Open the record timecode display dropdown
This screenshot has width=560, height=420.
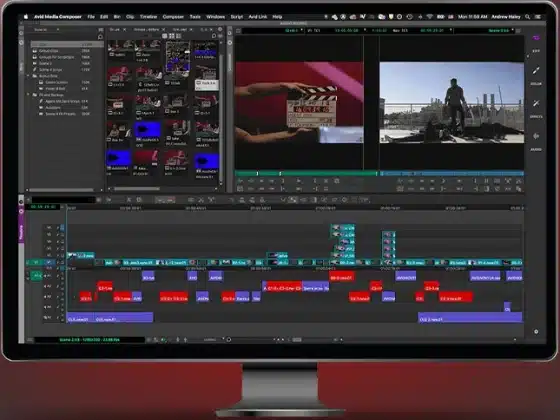(450, 30)
